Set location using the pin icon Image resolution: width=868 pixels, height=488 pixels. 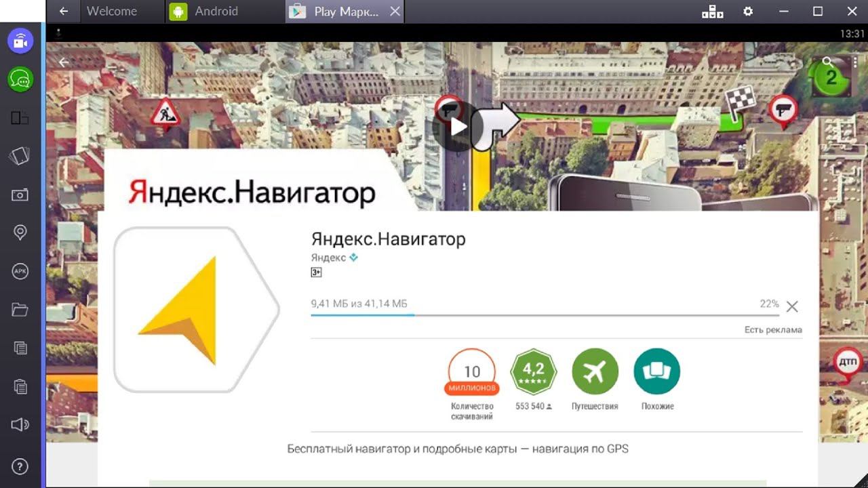coord(20,233)
